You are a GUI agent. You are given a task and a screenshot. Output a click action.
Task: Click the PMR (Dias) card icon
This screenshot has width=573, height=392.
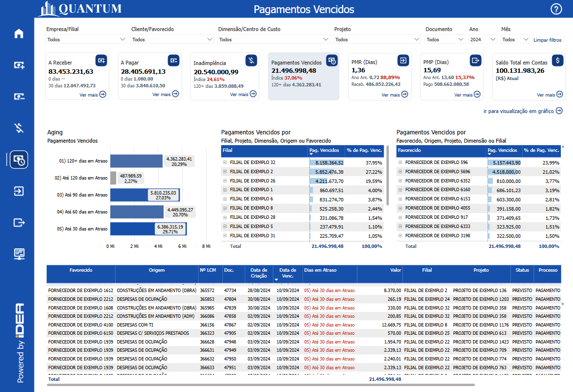(403, 60)
